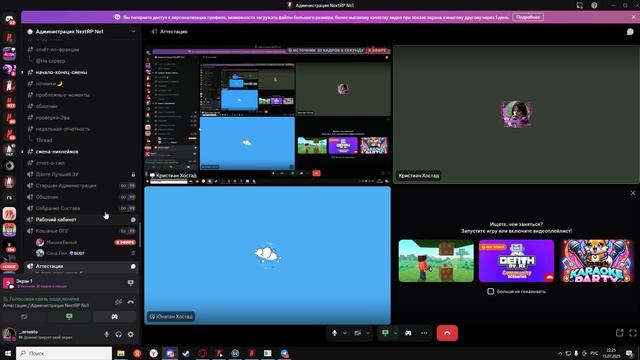
Task: Join the Старшая Администрация voice channel
Action: coord(81,186)
